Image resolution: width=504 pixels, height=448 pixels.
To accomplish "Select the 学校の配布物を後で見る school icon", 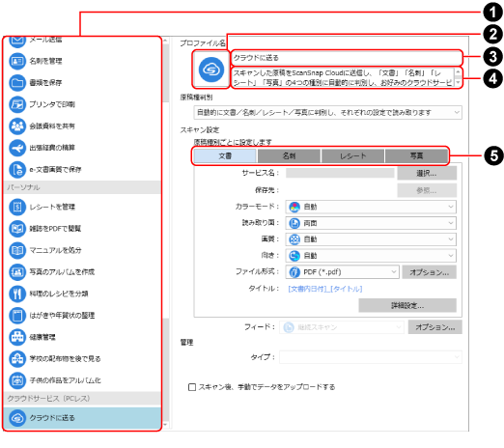I will pos(17,358).
